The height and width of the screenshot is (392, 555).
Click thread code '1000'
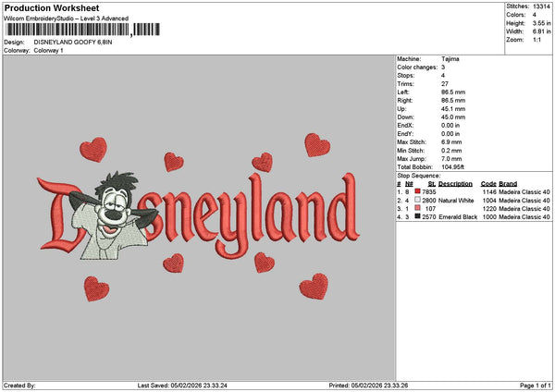(x=489, y=217)
